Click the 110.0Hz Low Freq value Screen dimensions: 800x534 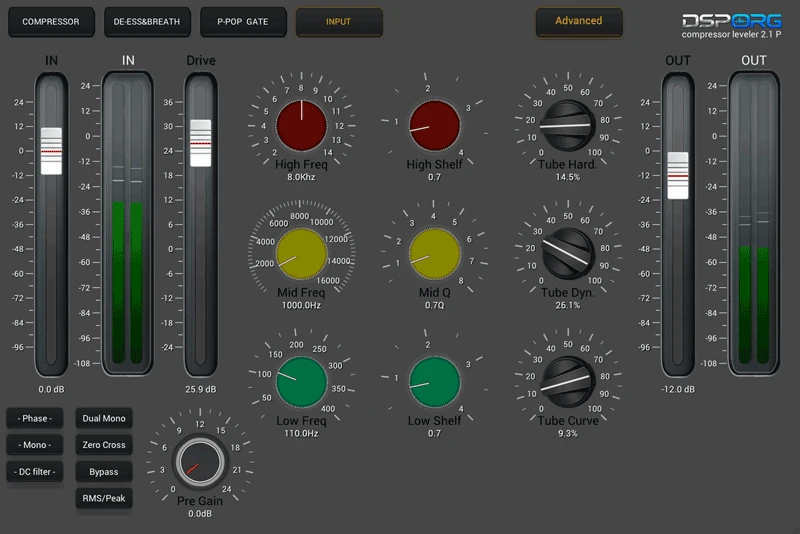[301, 434]
